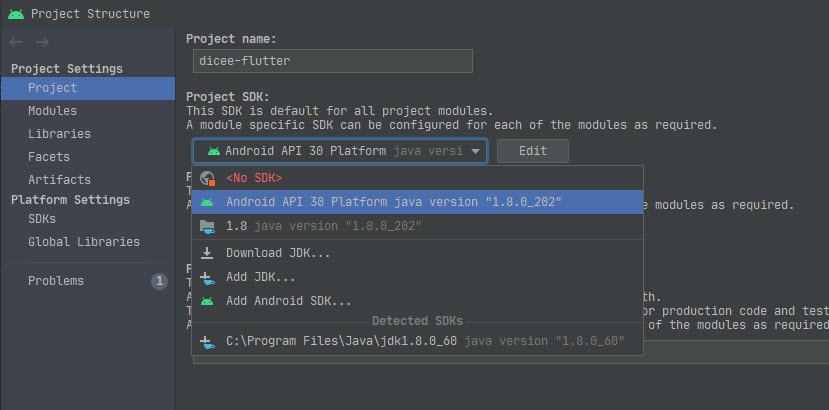Click the Project Settings heading

67,69
